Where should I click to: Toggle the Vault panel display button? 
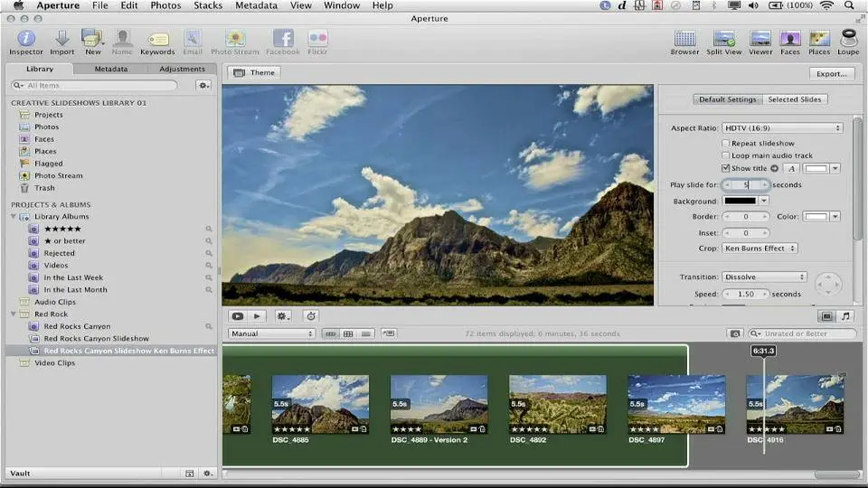tap(189, 473)
